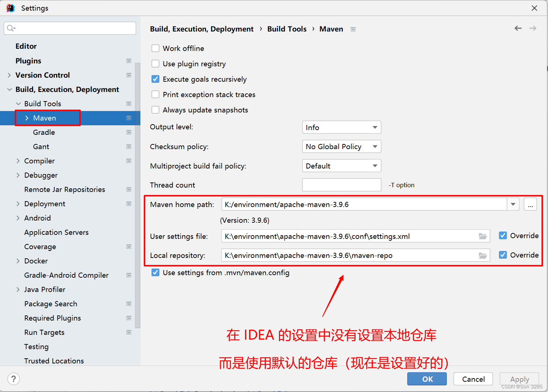Click project-level icon next to Coverage
The height and width of the screenshot is (392, 548).
(x=129, y=247)
